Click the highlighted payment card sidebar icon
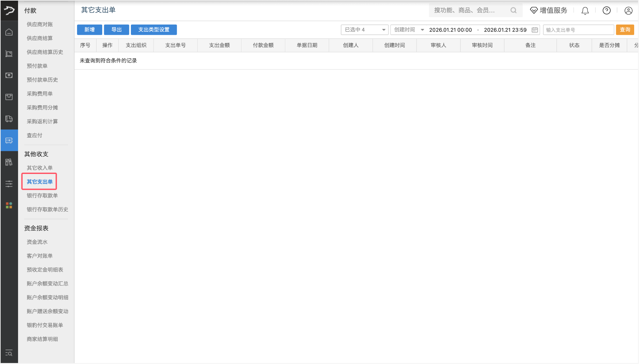This screenshot has width=639, height=364. 9,140
